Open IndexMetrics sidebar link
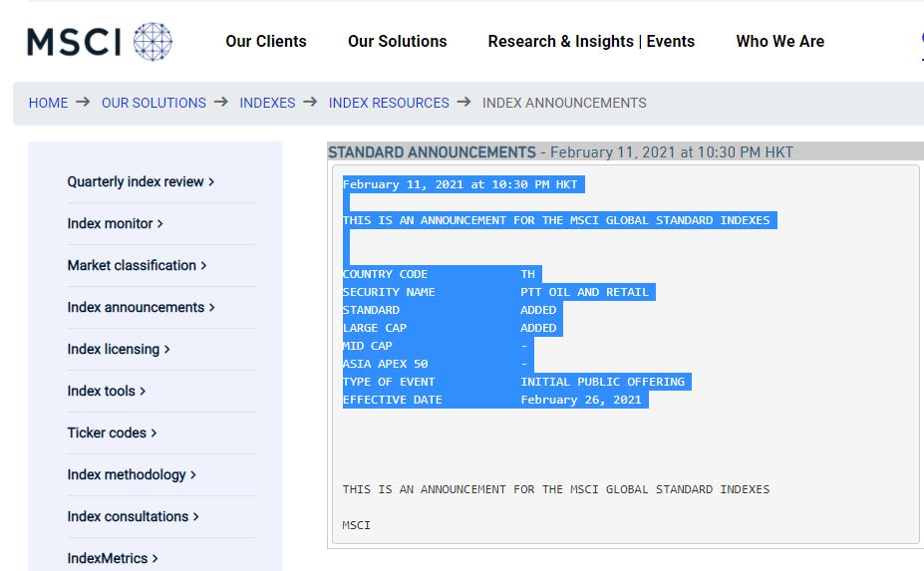This screenshot has height=571, width=924. [x=113, y=558]
